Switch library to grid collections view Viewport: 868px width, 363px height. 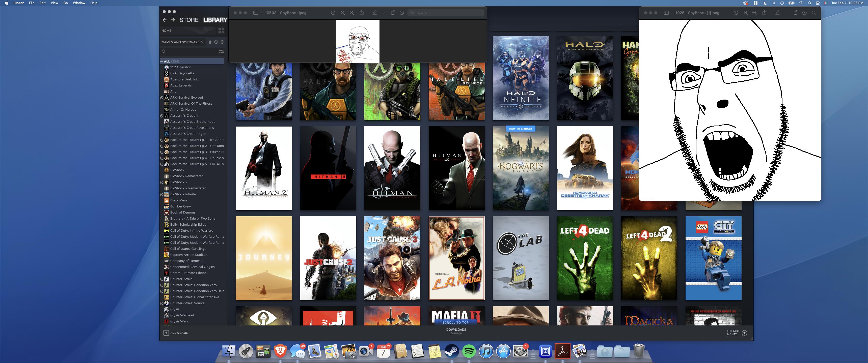point(221,30)
